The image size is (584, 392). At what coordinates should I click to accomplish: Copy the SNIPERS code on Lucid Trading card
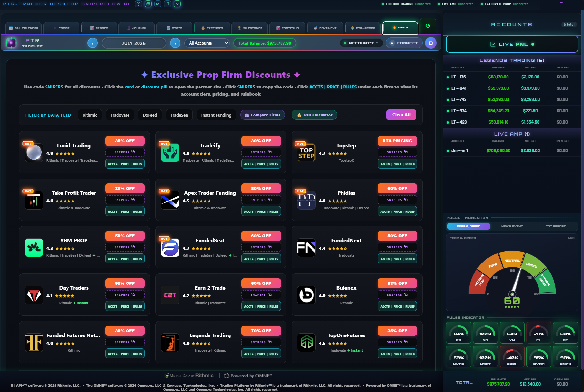(x=125, y=152)
